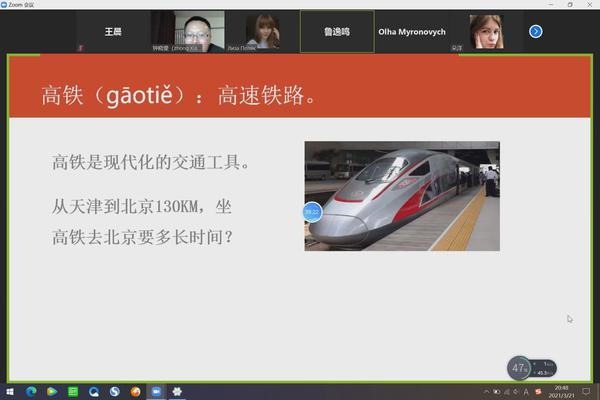Click the Zoom app icon in the taskbar
Viewport: 600px width, 400px height.
(x=156, y=392)
